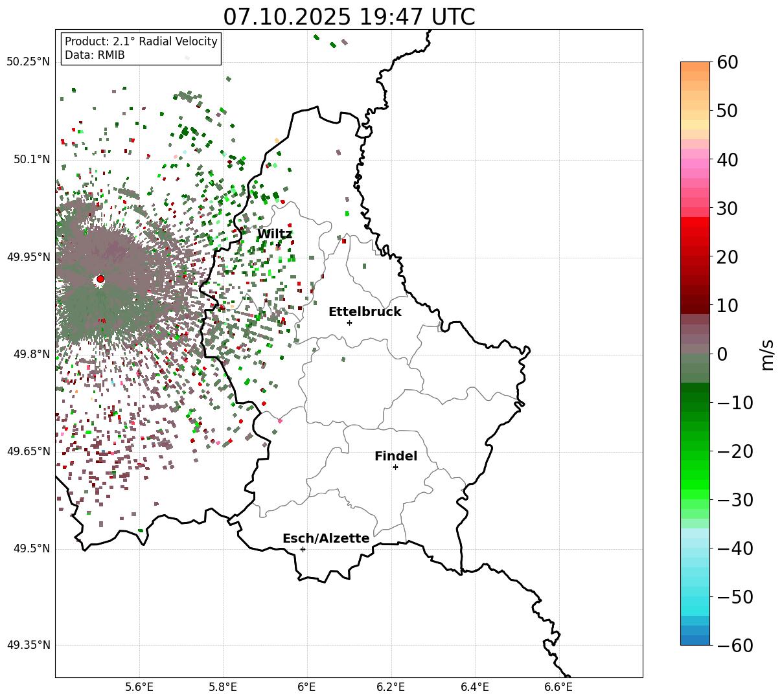Click the 49.35°N latitude label
Viewport: 782px width, 700px height.
coord(28,646)
